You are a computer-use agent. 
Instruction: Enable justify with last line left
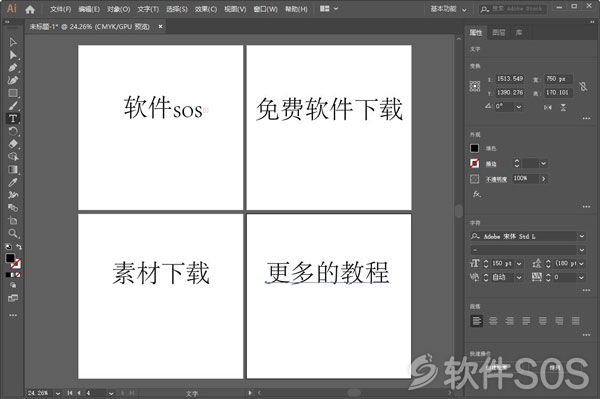click(x=526, y=321)
